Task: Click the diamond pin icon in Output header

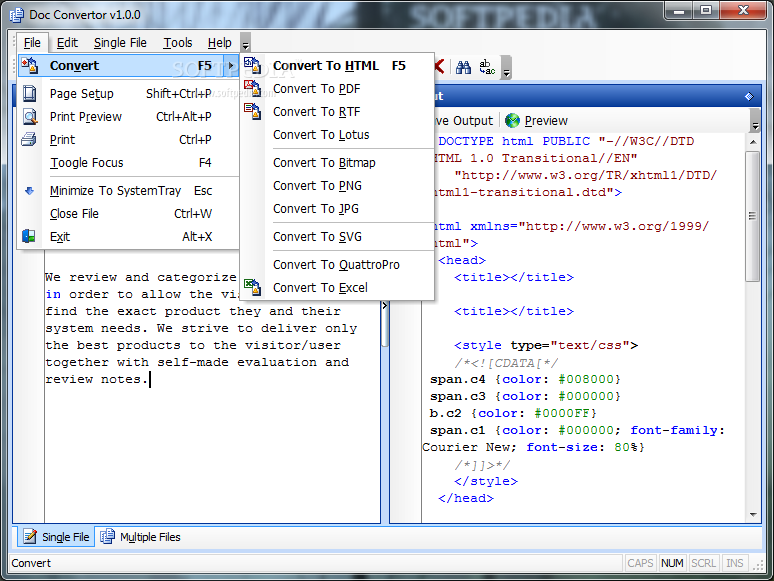Action: coord(749,96)
